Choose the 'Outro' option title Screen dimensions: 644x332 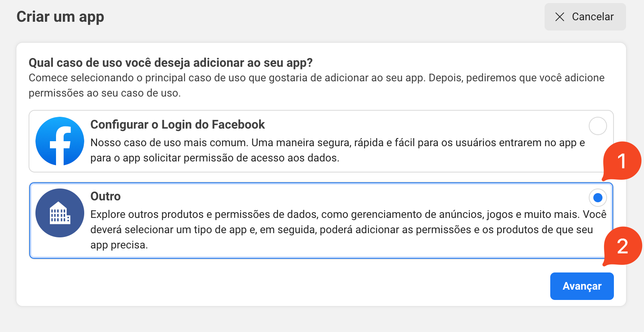pyautogui.click(x=106, y=197)
